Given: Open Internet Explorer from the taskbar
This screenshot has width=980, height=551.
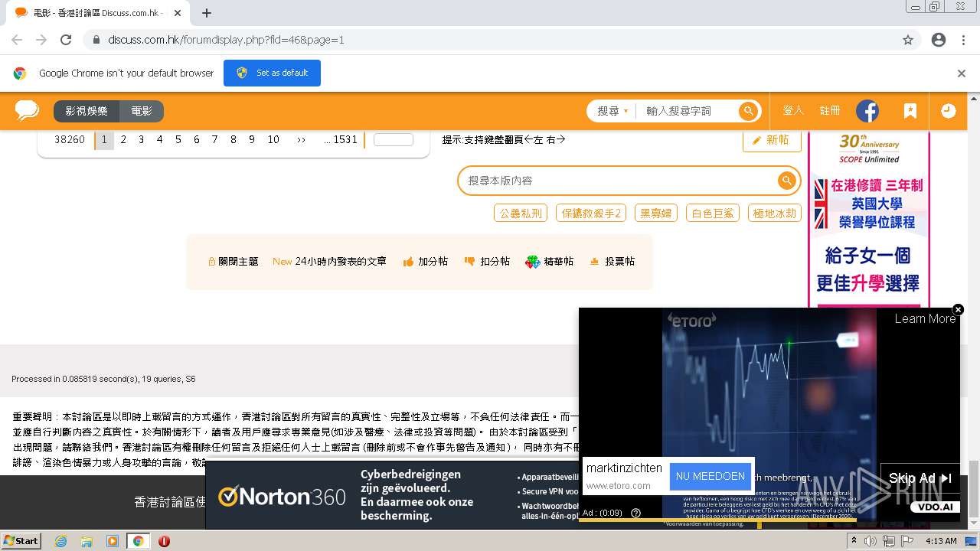Looking at the screenshot, I should click(60, 541).
